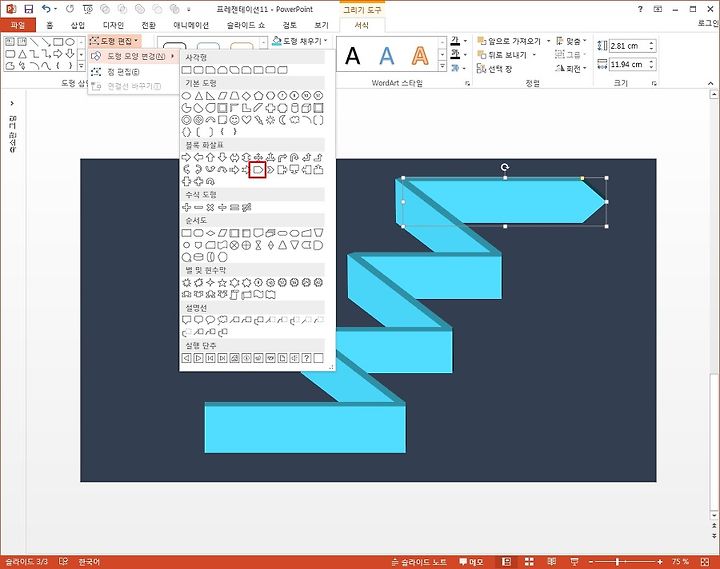Click the shape width field 11.94 cm
Image resolution: width=720 pixels, height=569 pixels.
(x=628, y=64)
